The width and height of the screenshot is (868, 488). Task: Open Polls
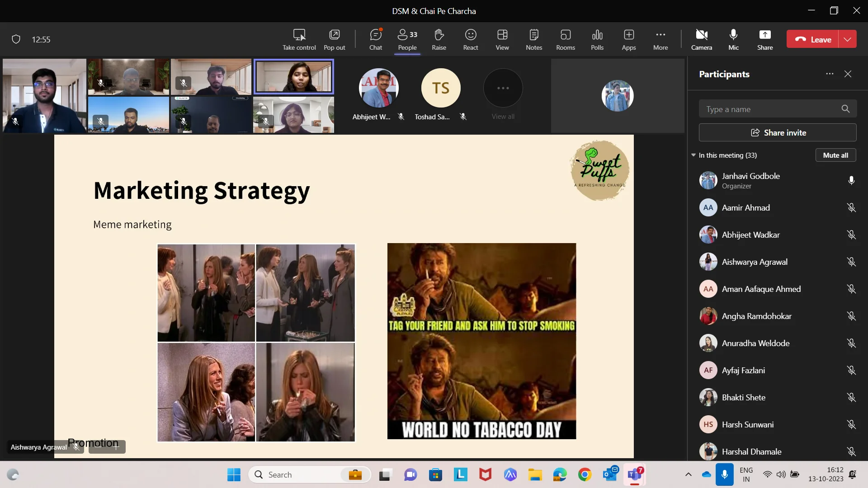point(597,40)
